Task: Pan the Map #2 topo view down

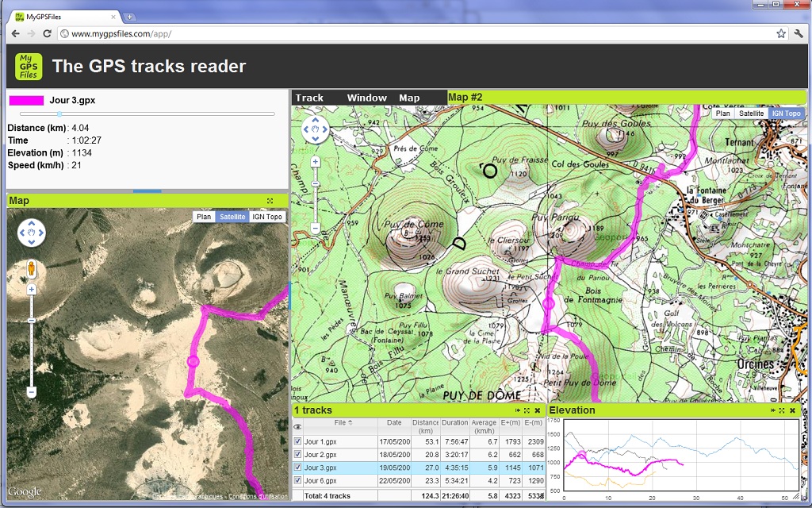Action: click(316, 139)
